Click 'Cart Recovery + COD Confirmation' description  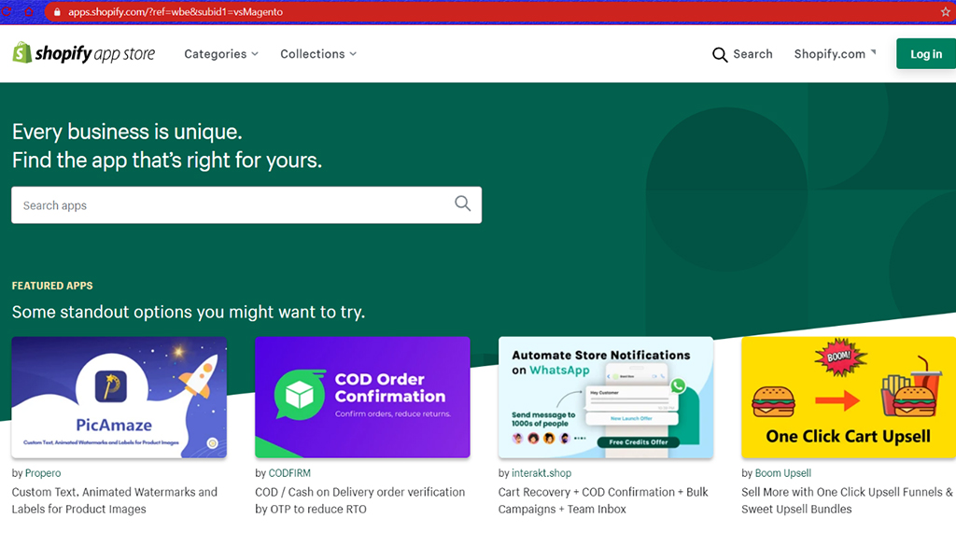(603, 500)
